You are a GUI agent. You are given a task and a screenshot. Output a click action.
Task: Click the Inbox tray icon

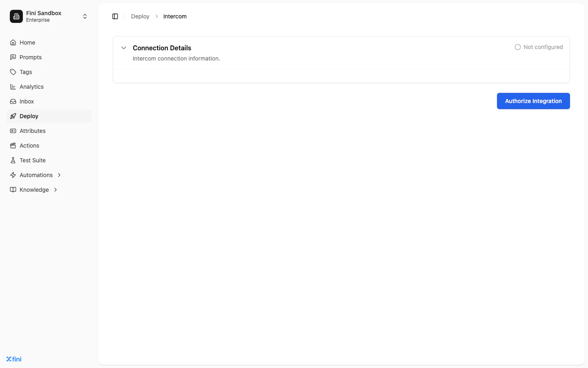[x=13, y=101]
